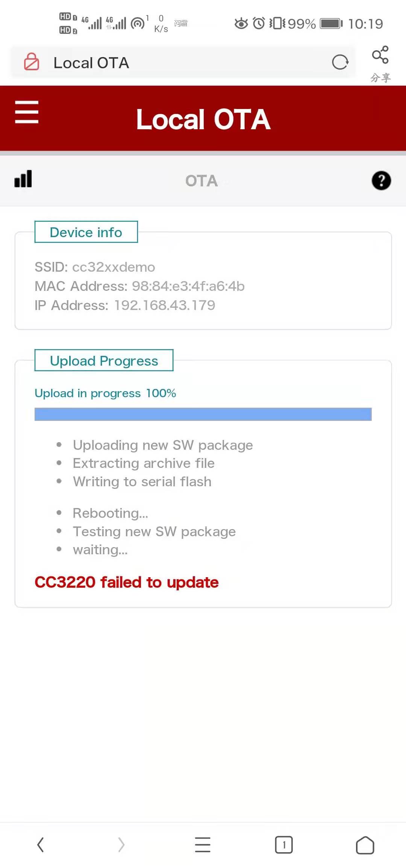The image size is (406, 868).
Task: Tap the OTA page heading
Action: [x=201, y=181]
